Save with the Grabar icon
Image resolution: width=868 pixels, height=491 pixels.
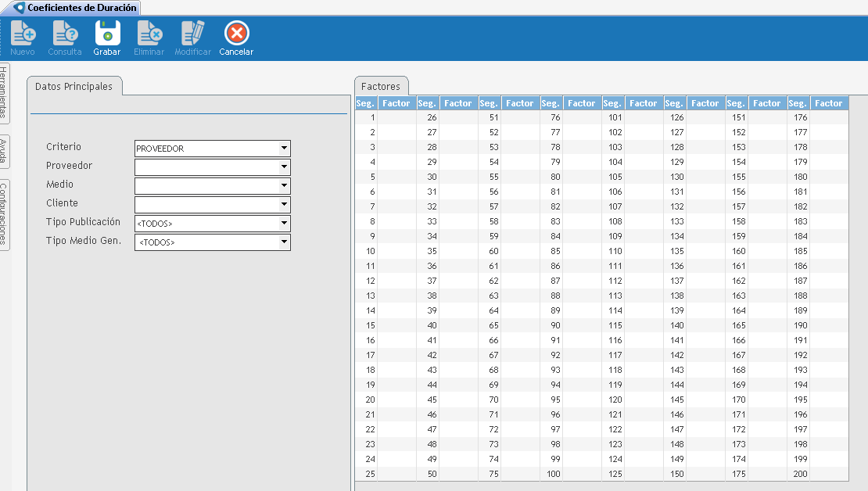click(107, 34)
